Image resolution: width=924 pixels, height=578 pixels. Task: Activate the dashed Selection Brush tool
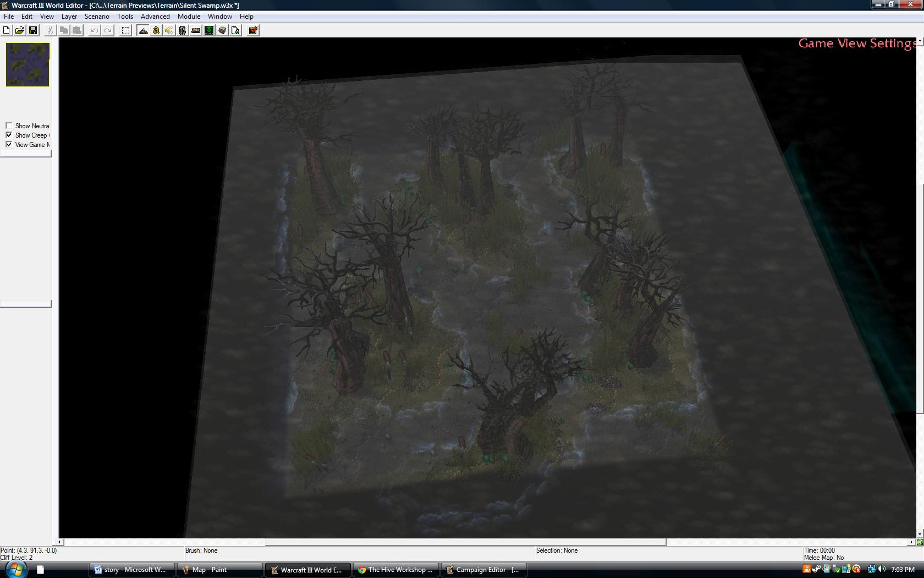[125, 30]
